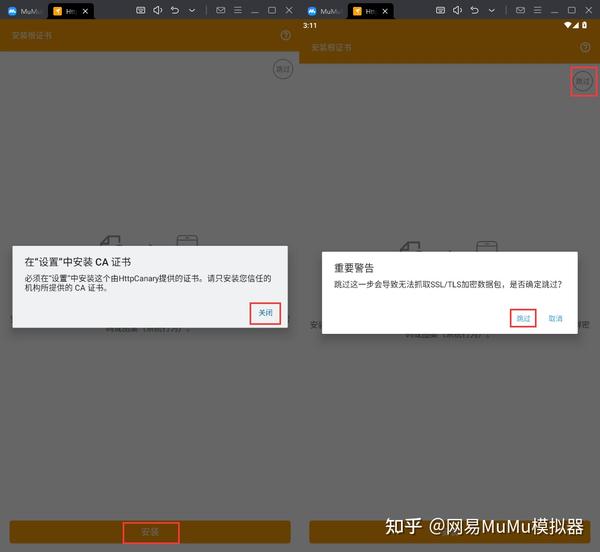The image size is (600, 552).
Task: Open hamburger menu in left emulator title bar
Action: click(237, 10)
